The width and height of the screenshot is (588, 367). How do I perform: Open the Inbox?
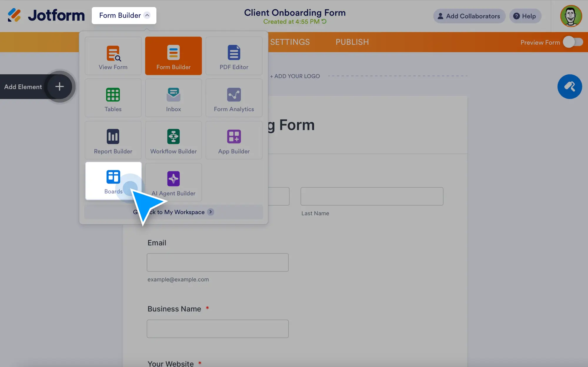pyautogui.click(x=173, y=98)
